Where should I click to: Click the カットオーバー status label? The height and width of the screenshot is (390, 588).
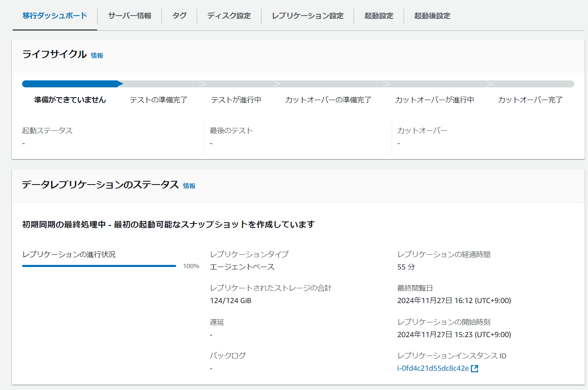click(422, 130)
